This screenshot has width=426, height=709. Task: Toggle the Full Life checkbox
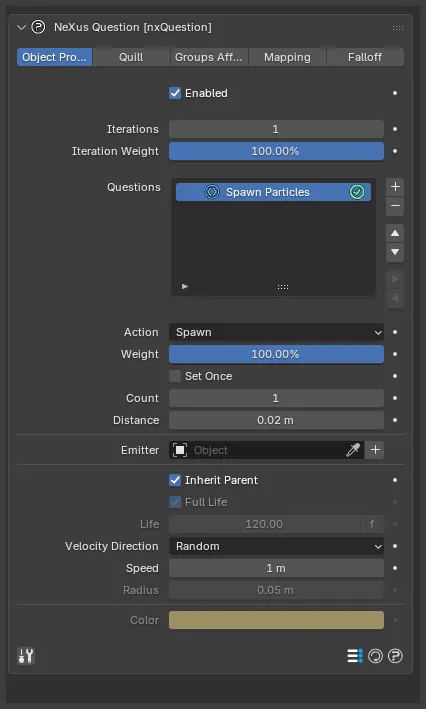[175, 502]
